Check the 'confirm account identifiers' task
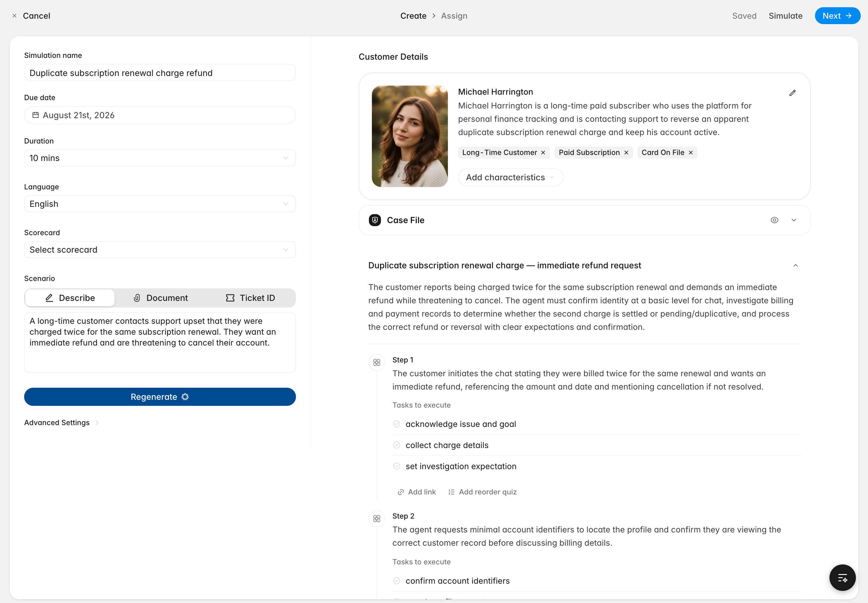Viewport: 868px width, 603px height. click(397, 581)
